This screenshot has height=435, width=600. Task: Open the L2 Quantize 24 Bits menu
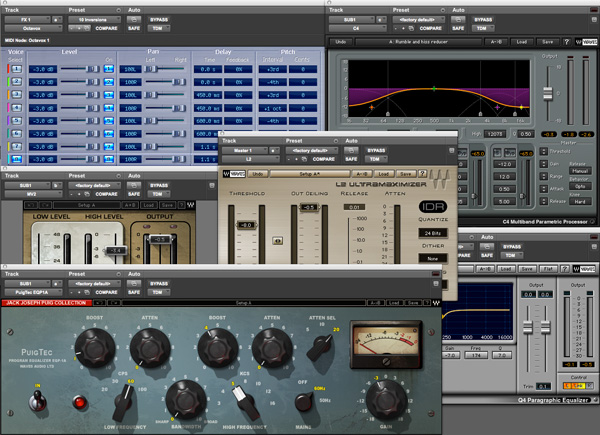point(432,233)
